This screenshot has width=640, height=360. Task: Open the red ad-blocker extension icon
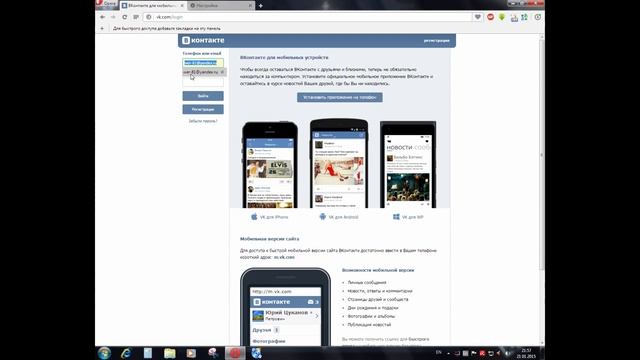[x=491, y=17]
